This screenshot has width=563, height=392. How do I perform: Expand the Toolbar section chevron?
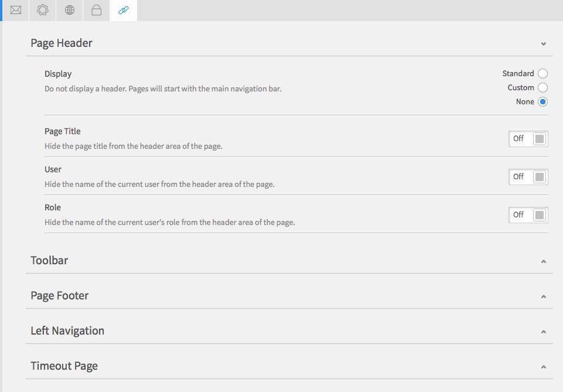[x=543, y=261]
